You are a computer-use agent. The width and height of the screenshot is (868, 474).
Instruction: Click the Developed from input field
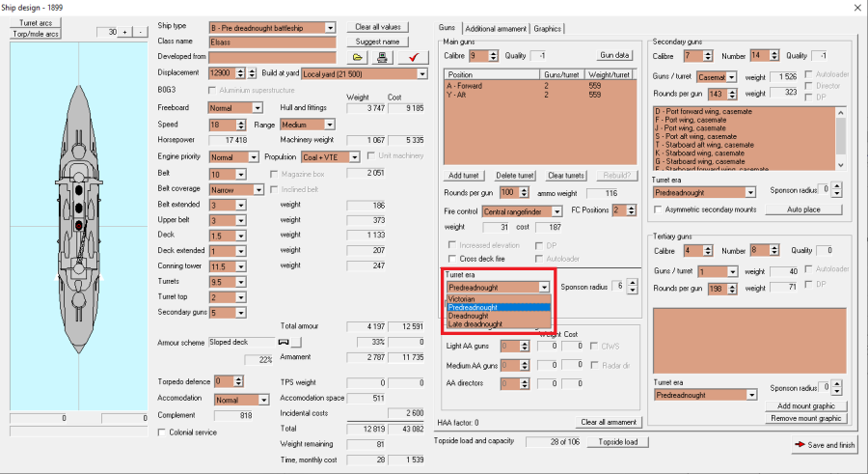pos(272,57)
